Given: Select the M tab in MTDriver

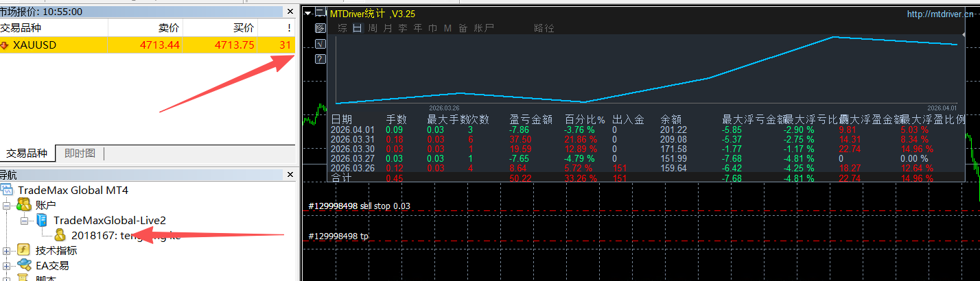Looking at the screenshot, I should (x=447, y=28).
